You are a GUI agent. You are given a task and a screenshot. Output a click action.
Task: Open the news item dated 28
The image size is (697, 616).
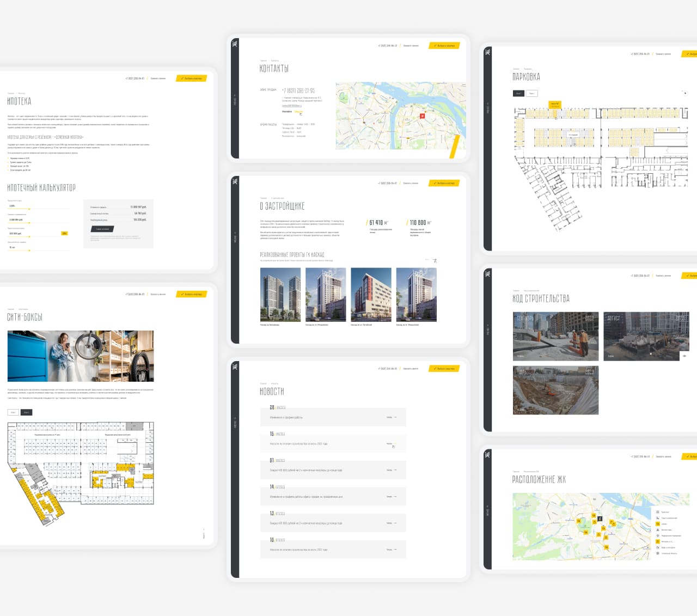pos(333,417)
